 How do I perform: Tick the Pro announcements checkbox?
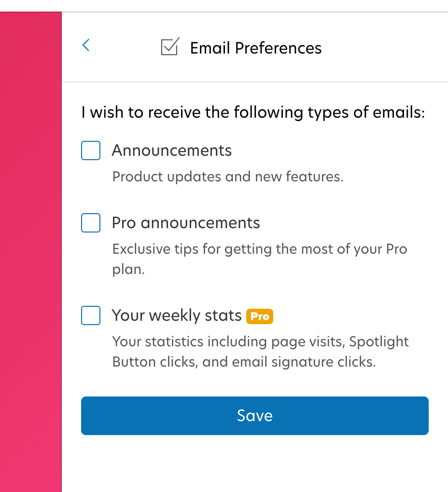91,223
